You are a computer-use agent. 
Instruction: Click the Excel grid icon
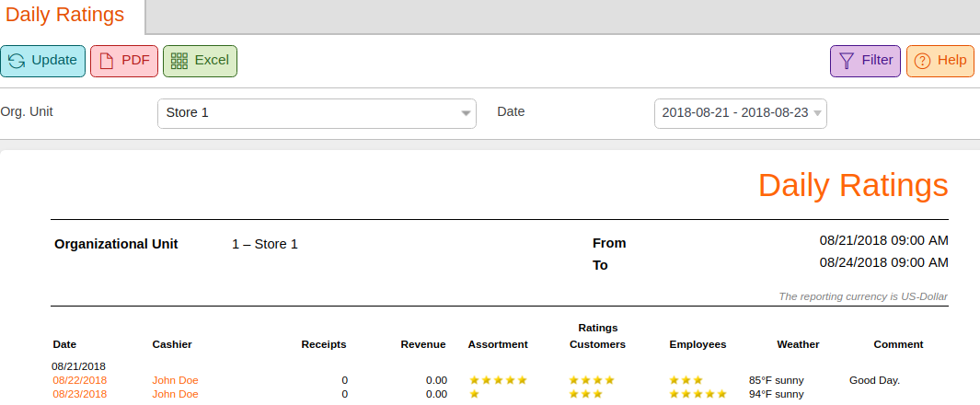pyautogui.click(x=179, y=61)
